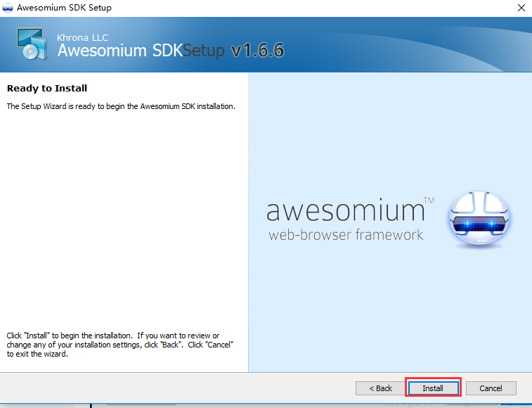Click the 'web-browser framework' tagline
532x408 pixels.
click(346, 235)
